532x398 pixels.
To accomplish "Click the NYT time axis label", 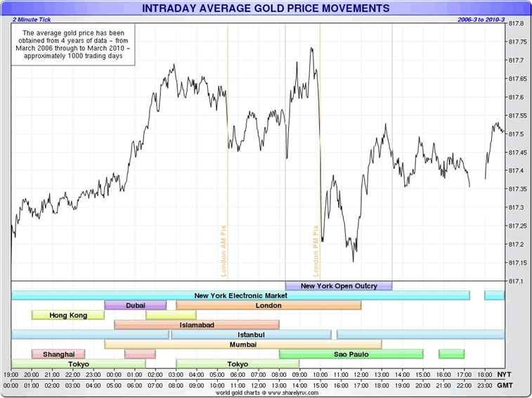I will (505, 375).
